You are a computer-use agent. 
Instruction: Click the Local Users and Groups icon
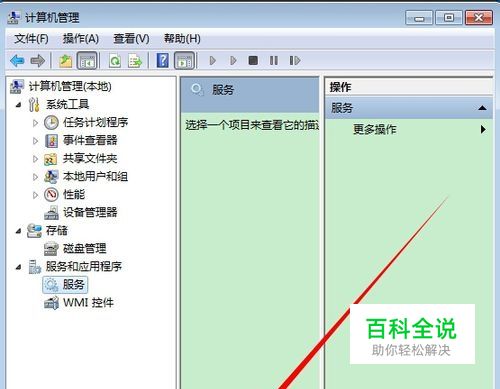pos(51,177)
